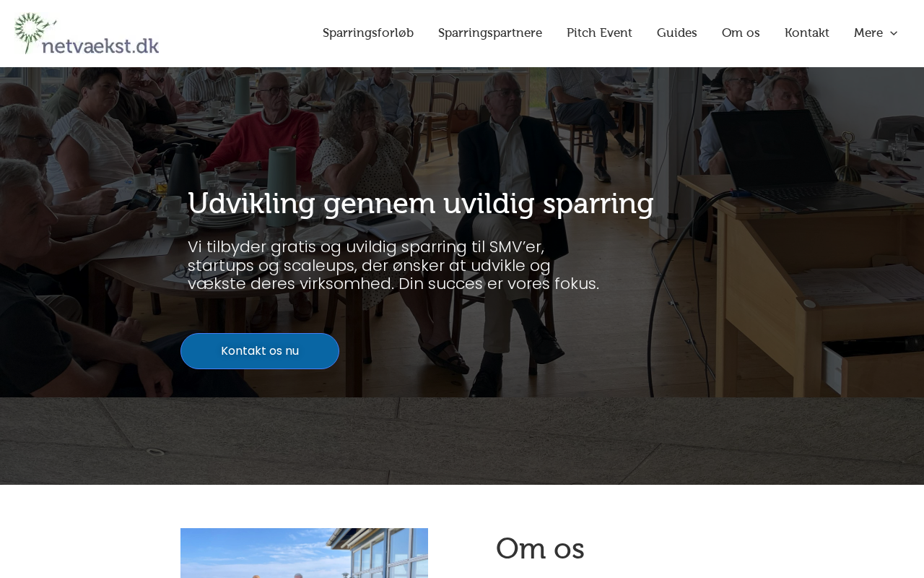
Task: Go to Sparringspartnere in navigation
Action: (490, 33)
